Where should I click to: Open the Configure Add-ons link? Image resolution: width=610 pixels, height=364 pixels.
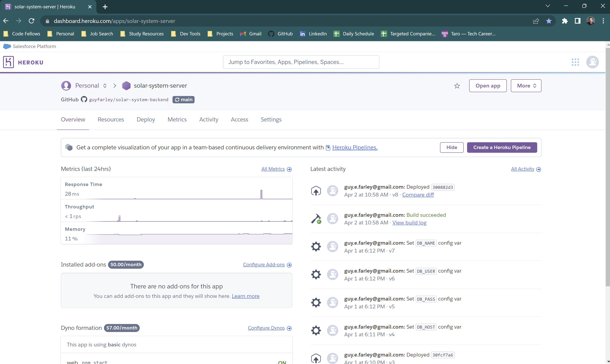(264, 265)
